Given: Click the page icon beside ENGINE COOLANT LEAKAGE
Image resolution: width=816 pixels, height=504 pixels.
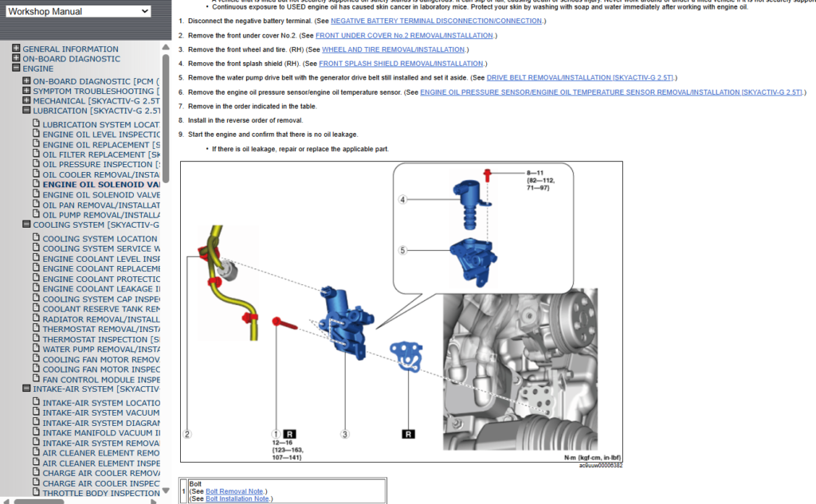Looking at the screenshot, I should [x=36, y=288].
